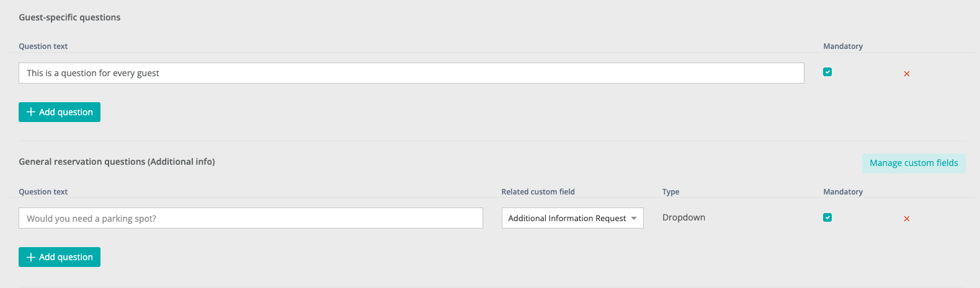Click the caret arrow of custom field selector
Image resolution: width=980 pixels, height=288 pixels.
[x=634, y=219]
